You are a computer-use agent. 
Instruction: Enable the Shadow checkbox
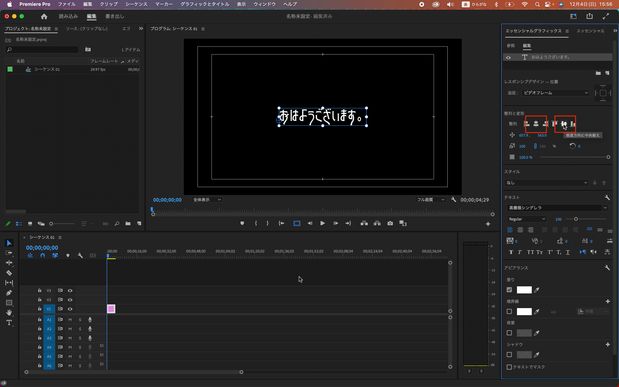[509, 355]
